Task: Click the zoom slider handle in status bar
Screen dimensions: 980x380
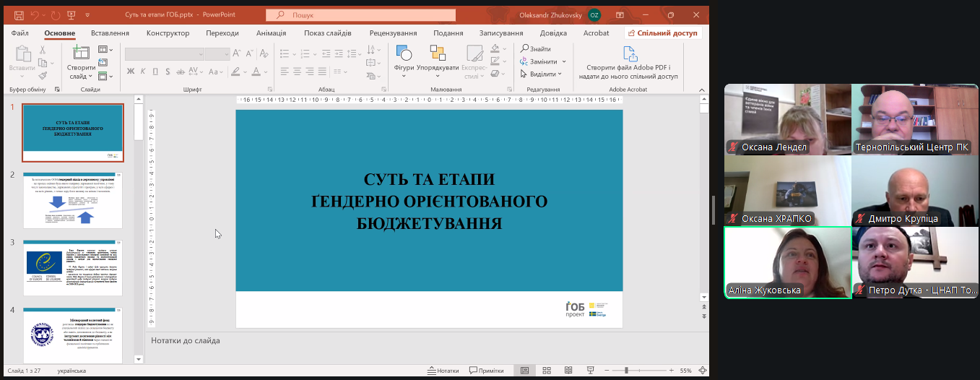Action: (x=625, y=371)
